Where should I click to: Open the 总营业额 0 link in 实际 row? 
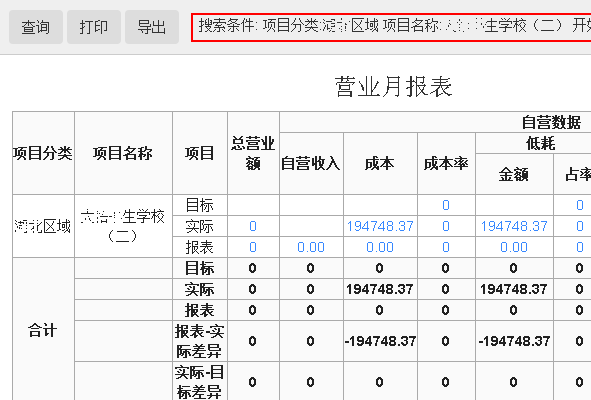[x=253, y=226]
